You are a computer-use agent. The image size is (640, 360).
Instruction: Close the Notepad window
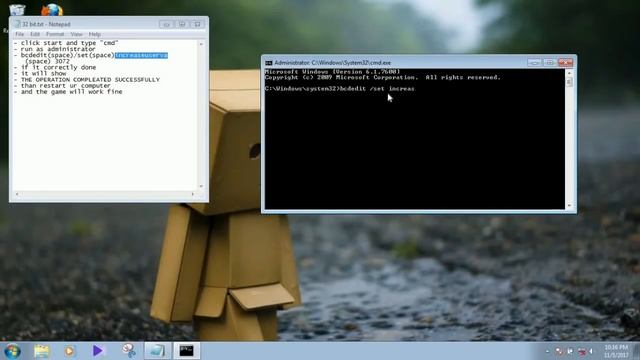tap(198, 24)
